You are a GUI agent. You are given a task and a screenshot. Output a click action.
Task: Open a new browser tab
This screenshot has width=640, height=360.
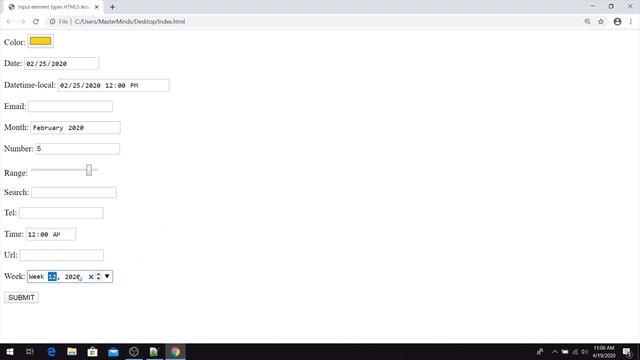(112, 7)
